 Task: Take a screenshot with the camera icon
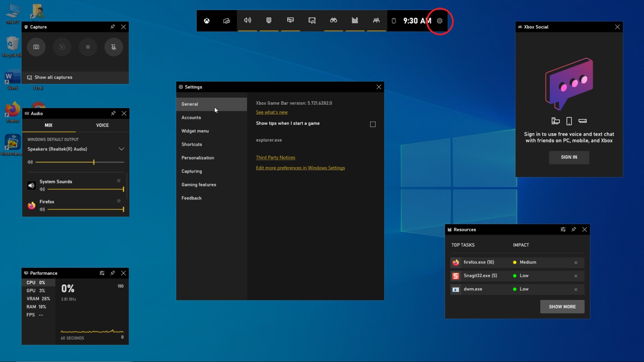[x=36, y=47]
